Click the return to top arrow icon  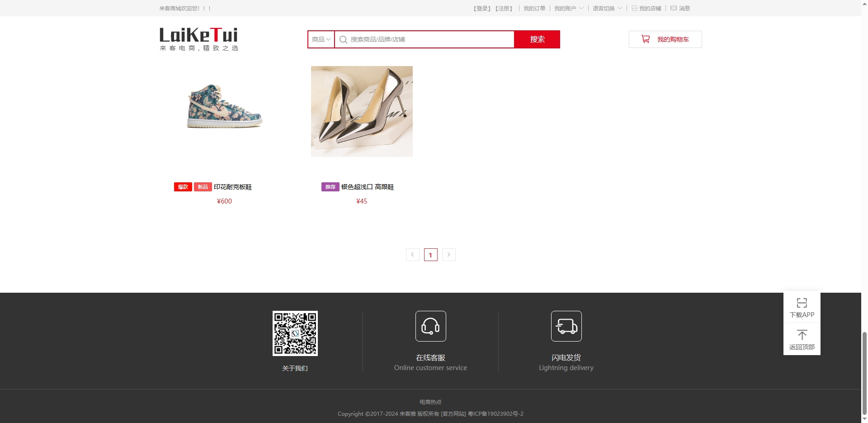(x=802, y=335)
